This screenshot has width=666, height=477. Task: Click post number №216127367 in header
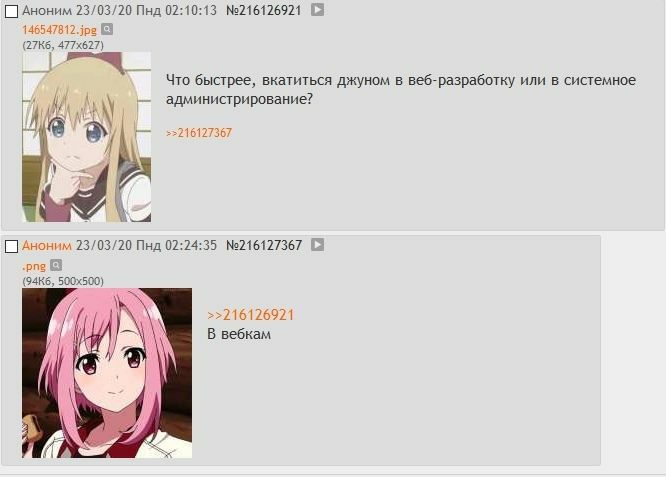(264, 246)
